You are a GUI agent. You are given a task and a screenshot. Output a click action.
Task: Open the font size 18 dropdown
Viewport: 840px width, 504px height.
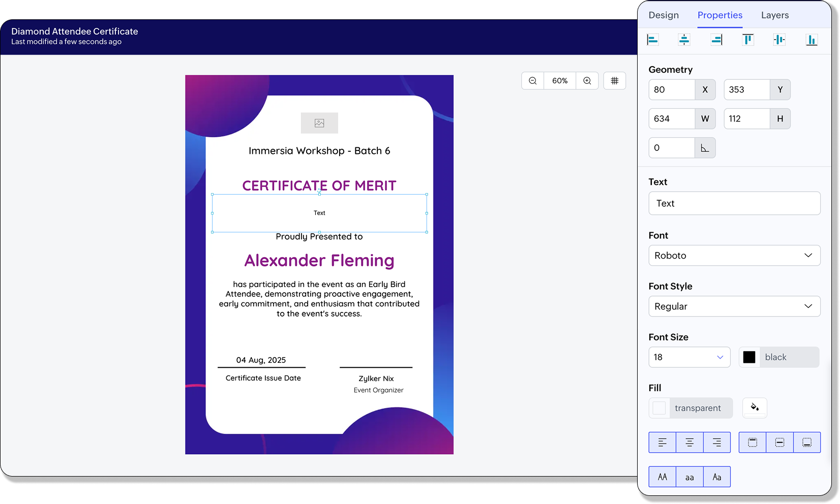[689, 357]
